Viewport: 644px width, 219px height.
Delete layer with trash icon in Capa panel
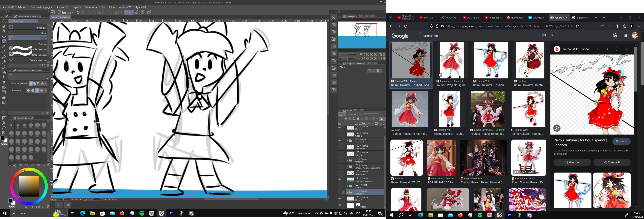click(x=384, y=123)
